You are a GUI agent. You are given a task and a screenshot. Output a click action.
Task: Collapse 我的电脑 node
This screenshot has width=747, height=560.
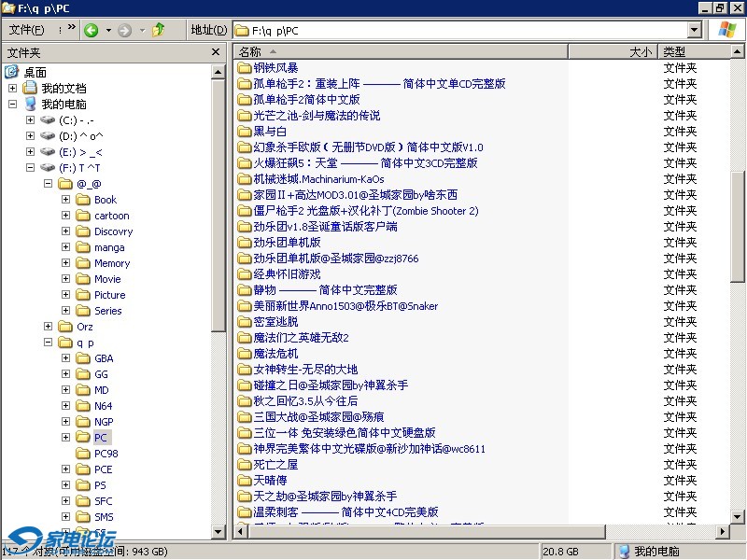click(x=12, y=104)
